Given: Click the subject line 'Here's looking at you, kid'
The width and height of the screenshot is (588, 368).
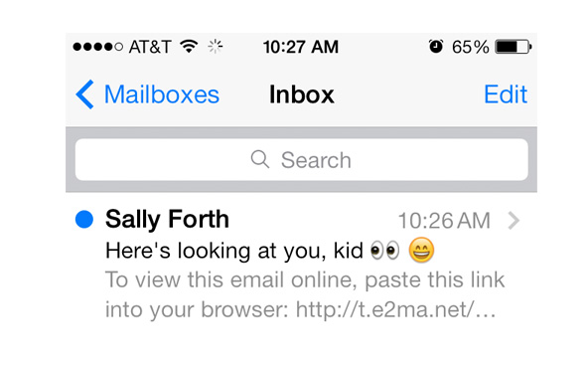Looking at the screenshot, I should (x=234, y=251).
